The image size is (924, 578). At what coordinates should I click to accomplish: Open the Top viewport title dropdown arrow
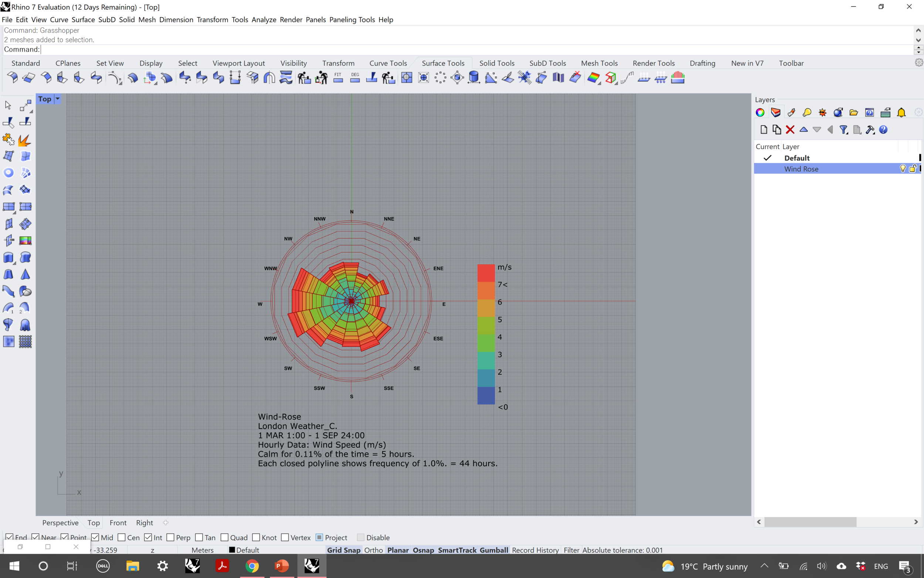[x=58, y=99]
